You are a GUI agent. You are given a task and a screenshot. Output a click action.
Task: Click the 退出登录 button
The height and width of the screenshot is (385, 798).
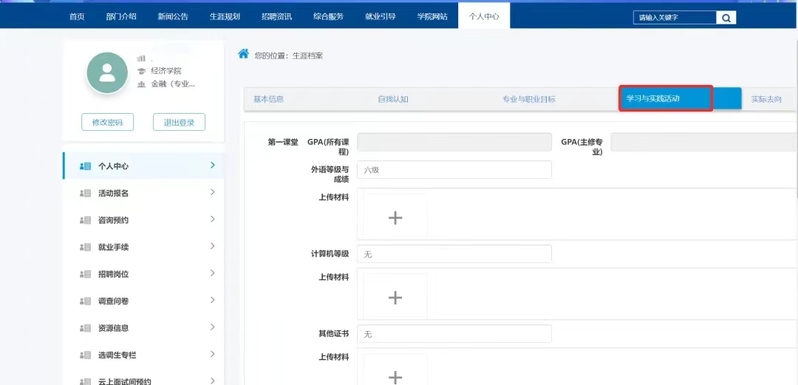click(179, 122)
